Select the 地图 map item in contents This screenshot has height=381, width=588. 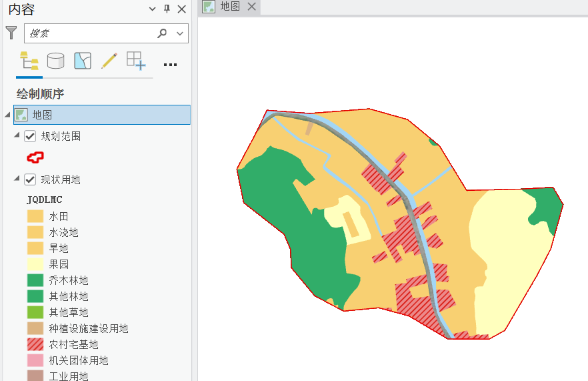[102, 115]
